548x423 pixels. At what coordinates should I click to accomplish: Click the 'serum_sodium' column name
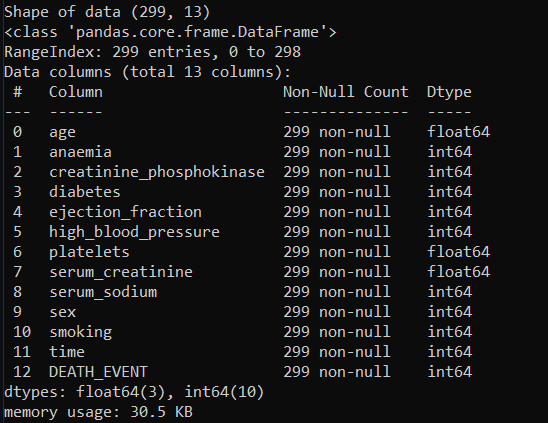click(x=103, y=292)
